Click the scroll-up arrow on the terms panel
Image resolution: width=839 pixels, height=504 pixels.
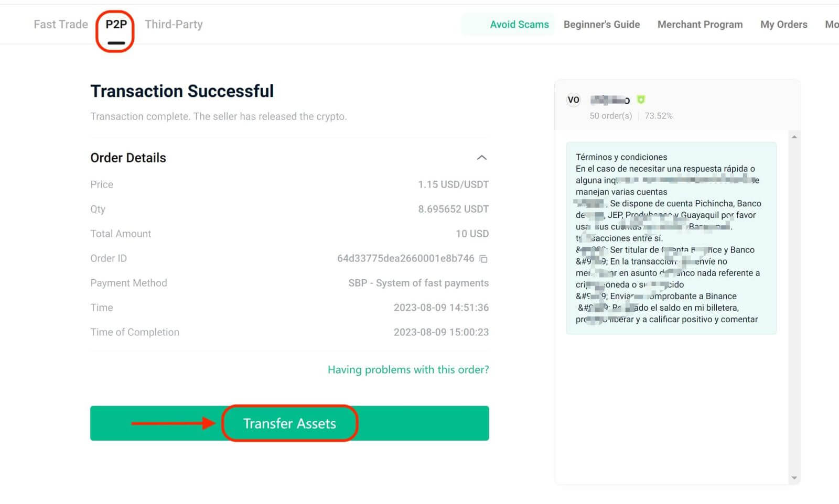tap(793, 137)
